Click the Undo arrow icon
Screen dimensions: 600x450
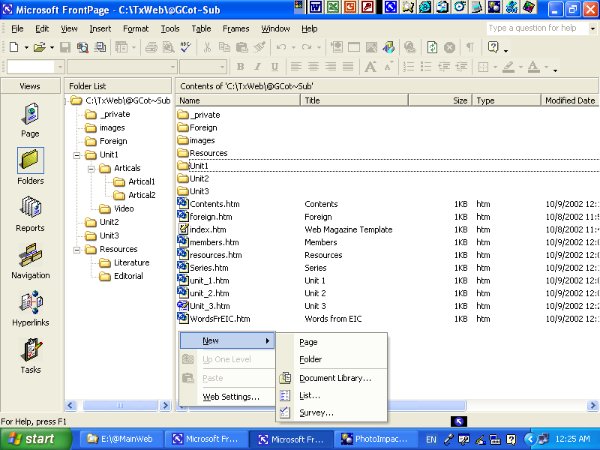(281, 47)
